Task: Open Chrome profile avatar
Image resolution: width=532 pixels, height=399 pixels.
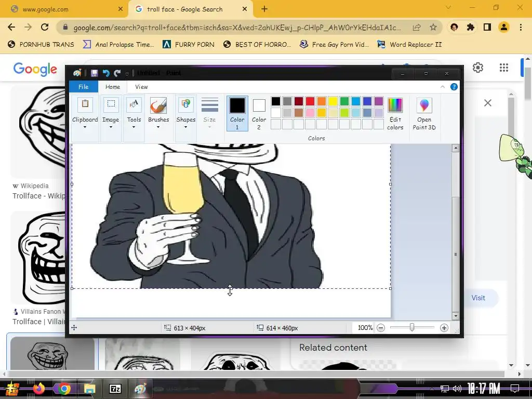Action: point(504,27)
